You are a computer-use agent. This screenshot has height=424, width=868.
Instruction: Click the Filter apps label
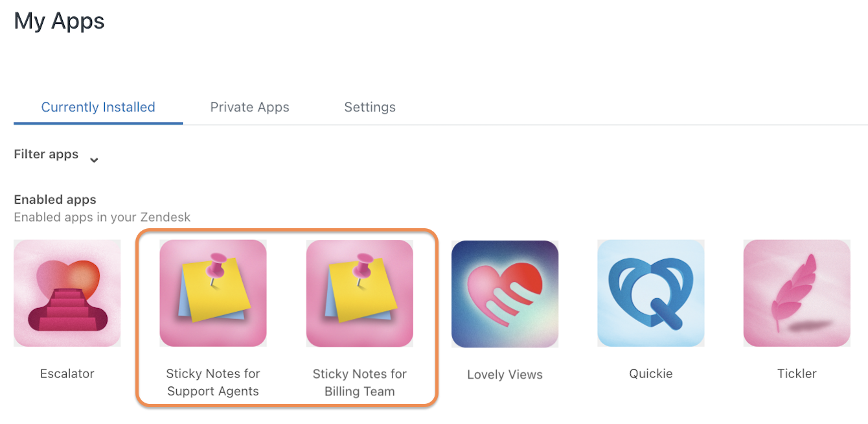tap(46, 154)
